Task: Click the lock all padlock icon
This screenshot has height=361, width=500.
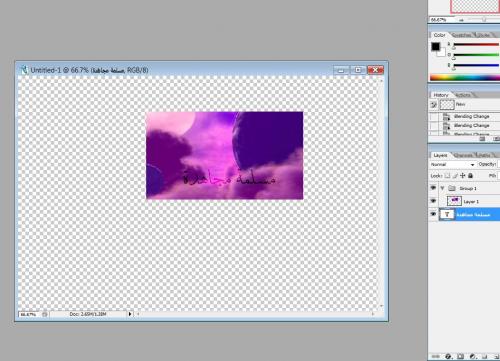Action: (x=470, y=176)
